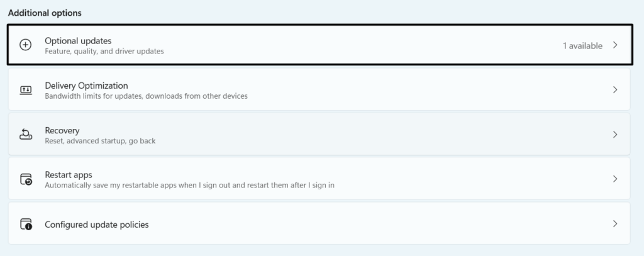Viewport: 644px width, 256px height.
Task: Go to the Recovery title
Action: tap(62, 130)
